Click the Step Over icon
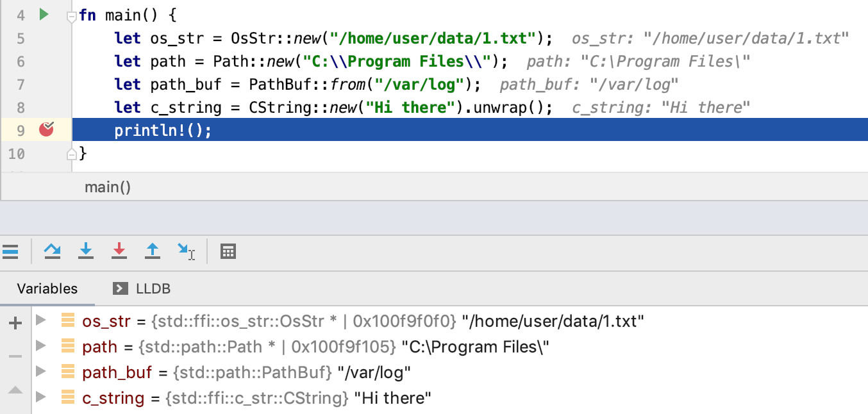Screen dimensions: 868x414 point(53,251)
